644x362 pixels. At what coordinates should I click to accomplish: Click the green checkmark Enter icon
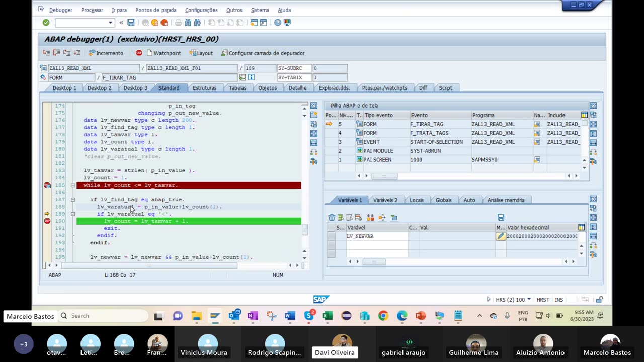pos(46,23)
